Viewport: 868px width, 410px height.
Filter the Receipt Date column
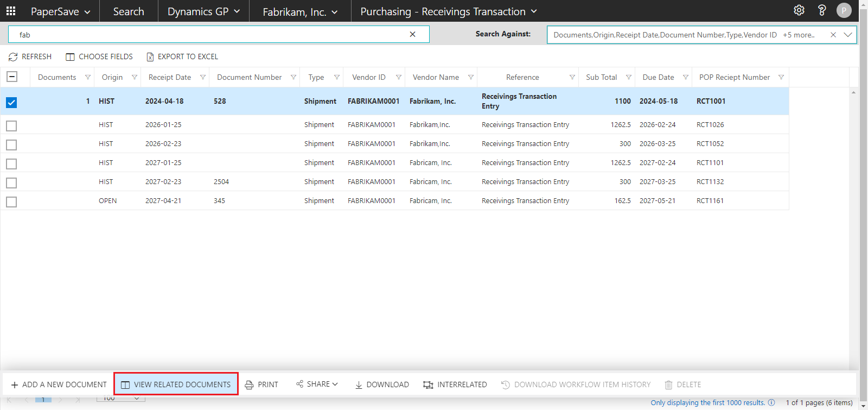(203, 77)
